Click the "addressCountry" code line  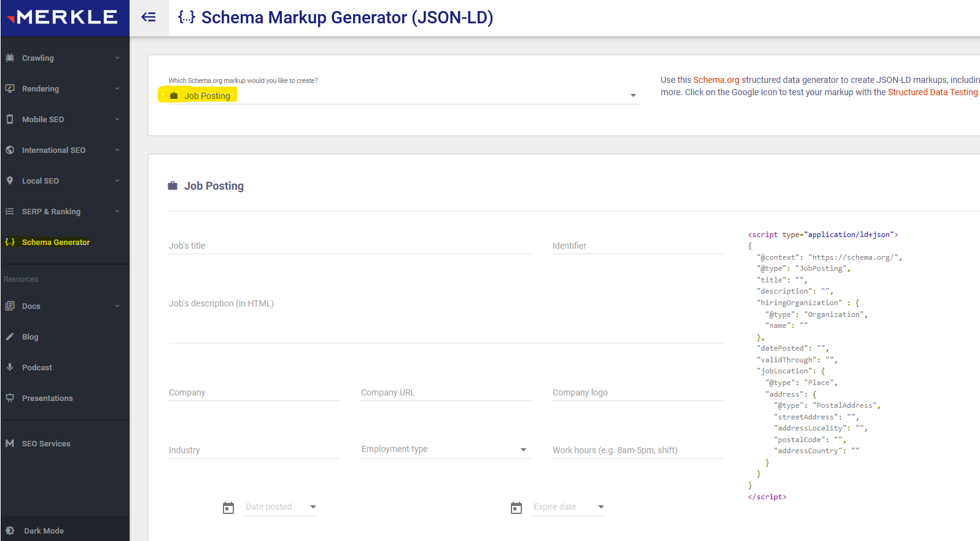click(x=817, y=451)
